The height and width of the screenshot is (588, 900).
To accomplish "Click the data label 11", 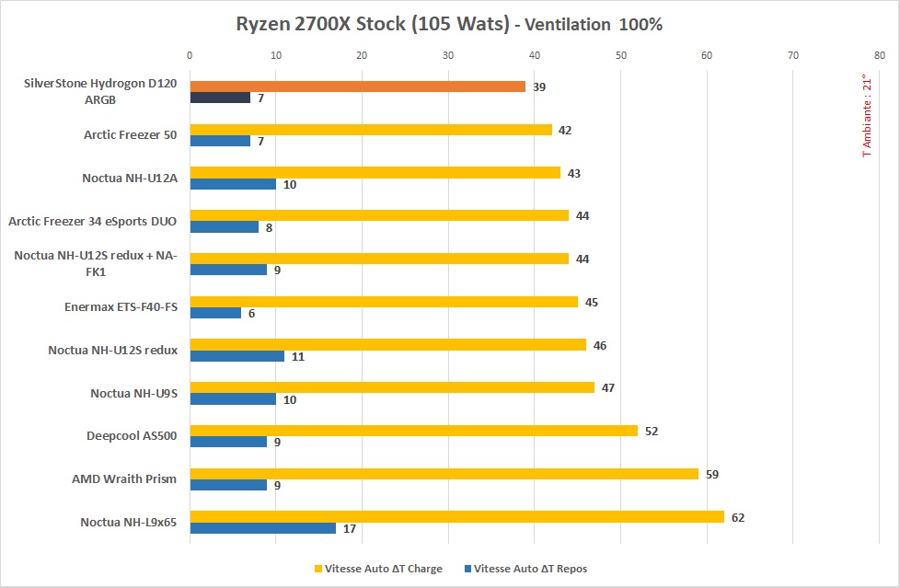I will (298, 357).
